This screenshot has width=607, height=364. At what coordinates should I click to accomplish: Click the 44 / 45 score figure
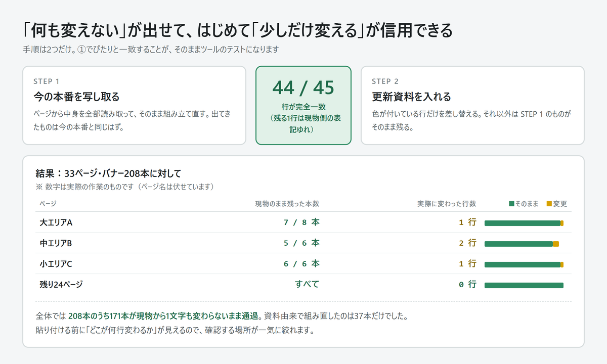[x=303, y=87]
